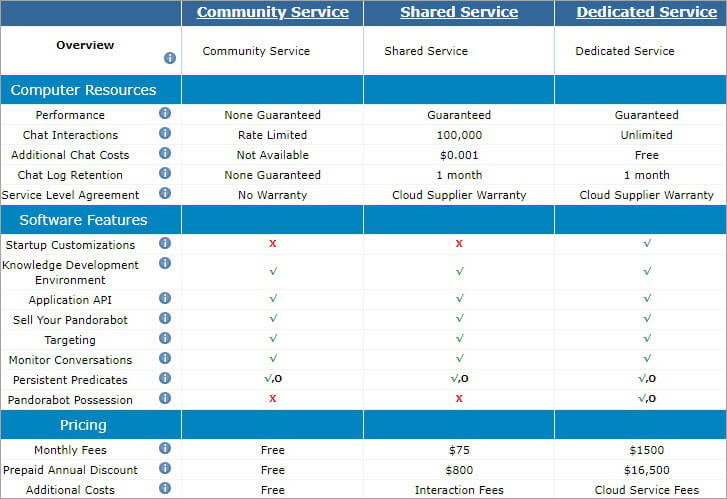Click the $75 monthly fee value
Screen dimensions: 727x499
pyautogui.click(x=459, y=450)
